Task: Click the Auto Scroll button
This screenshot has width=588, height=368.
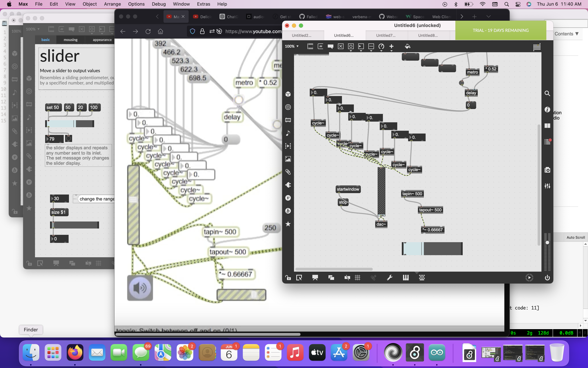Action: pyautogui.click(x=576, y=237)
